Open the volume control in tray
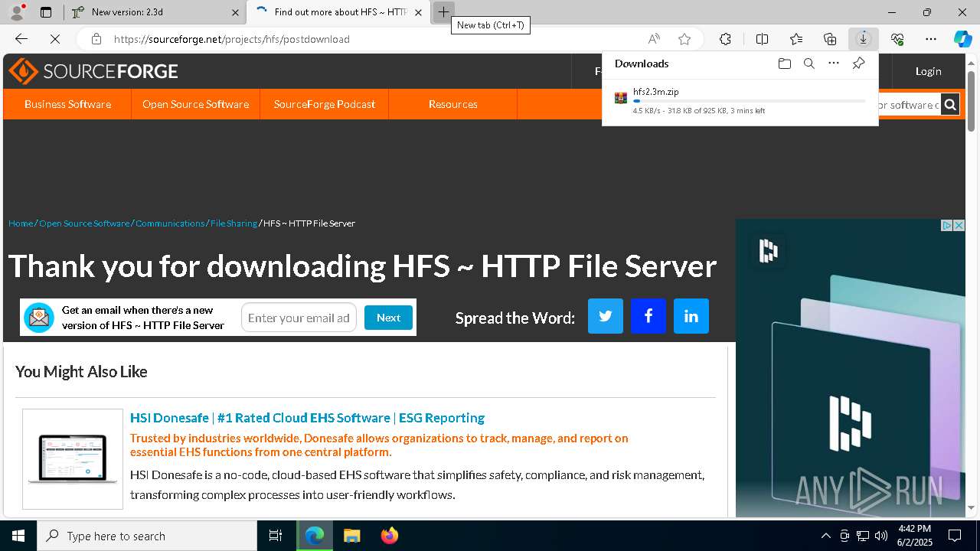Image resolution: width=980 pixels, height=551 pixels. point(880,536)
